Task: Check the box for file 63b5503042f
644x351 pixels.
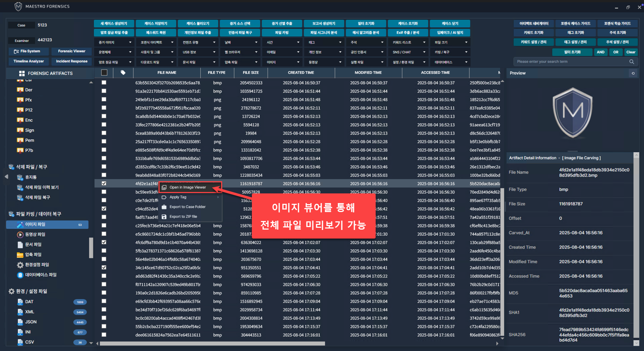Action: pos(104,83)
